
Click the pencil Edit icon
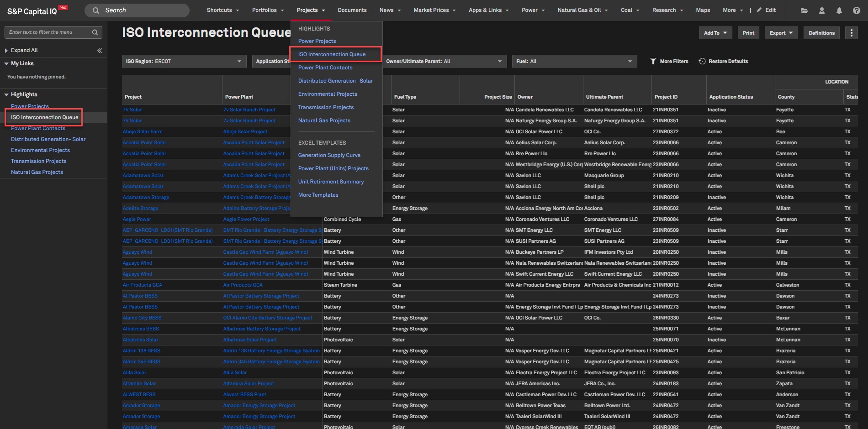point(759,10)
